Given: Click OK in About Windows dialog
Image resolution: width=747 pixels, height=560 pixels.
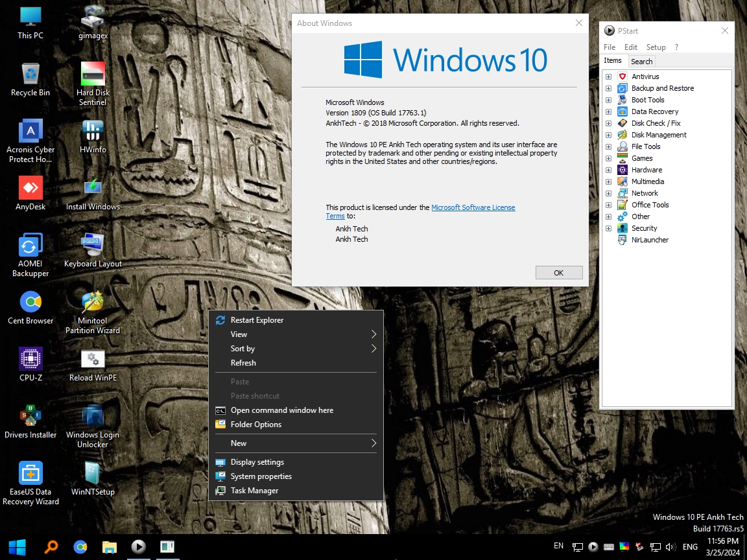Looking at the screenshot, I should pyautogui.click(x=558, y=273).
